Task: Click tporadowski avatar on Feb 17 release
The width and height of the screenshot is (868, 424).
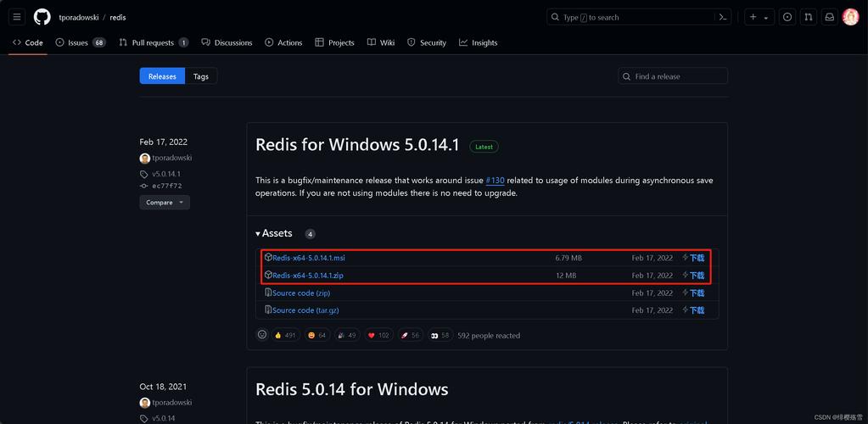Action: 145,159
